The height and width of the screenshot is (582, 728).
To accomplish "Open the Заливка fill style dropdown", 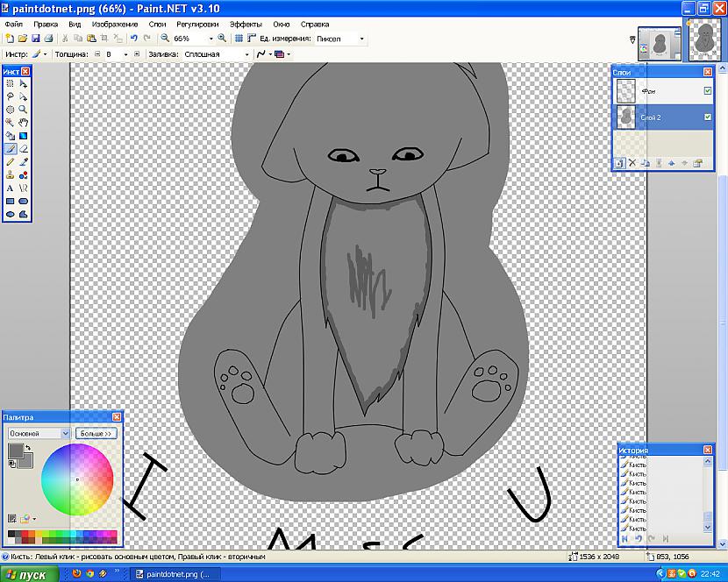I will (x=247, y=54).
